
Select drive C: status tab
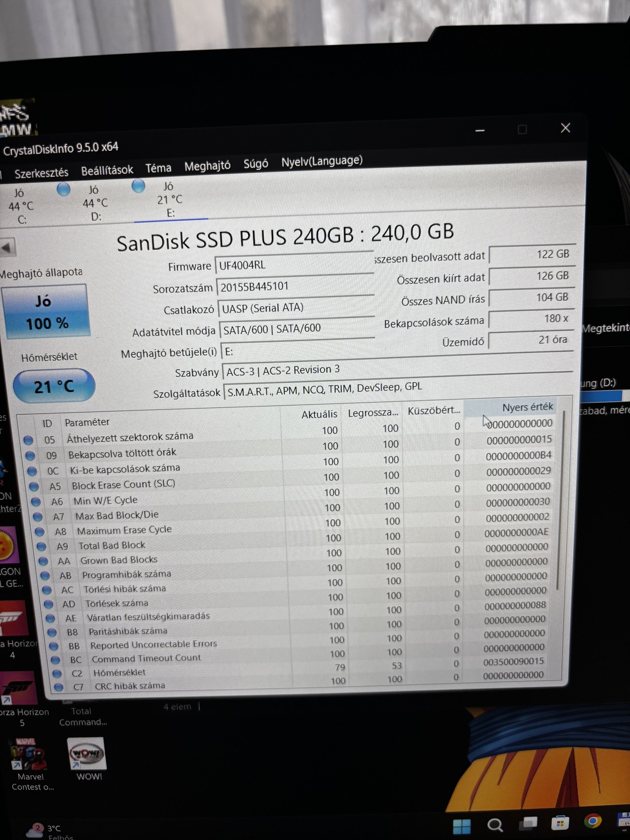pyautogui.click(x=21, y=206)
